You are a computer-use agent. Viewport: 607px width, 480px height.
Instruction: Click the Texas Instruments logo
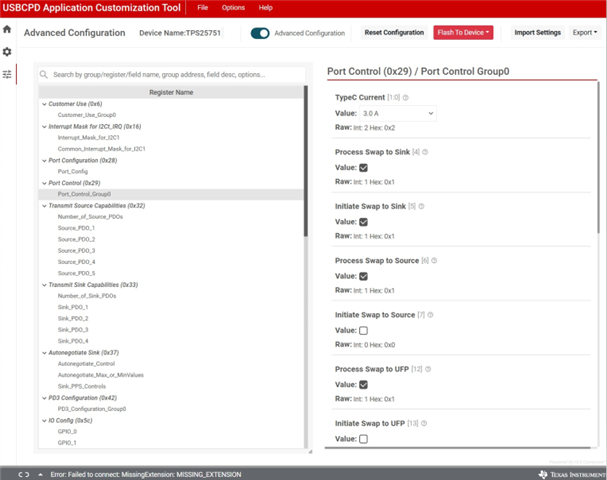click(572, 474)
